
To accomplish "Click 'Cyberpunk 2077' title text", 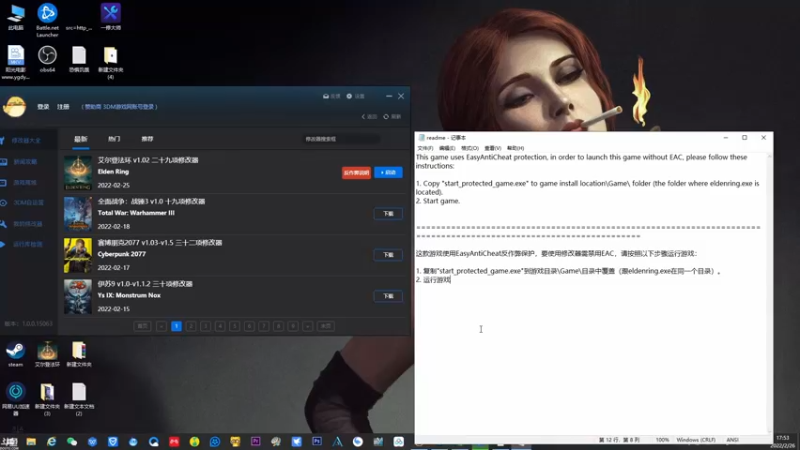I will tap(121, 254).
